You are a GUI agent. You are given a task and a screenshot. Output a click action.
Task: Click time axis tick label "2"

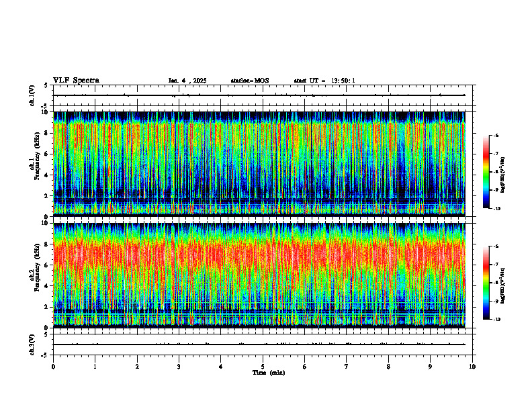137,367
